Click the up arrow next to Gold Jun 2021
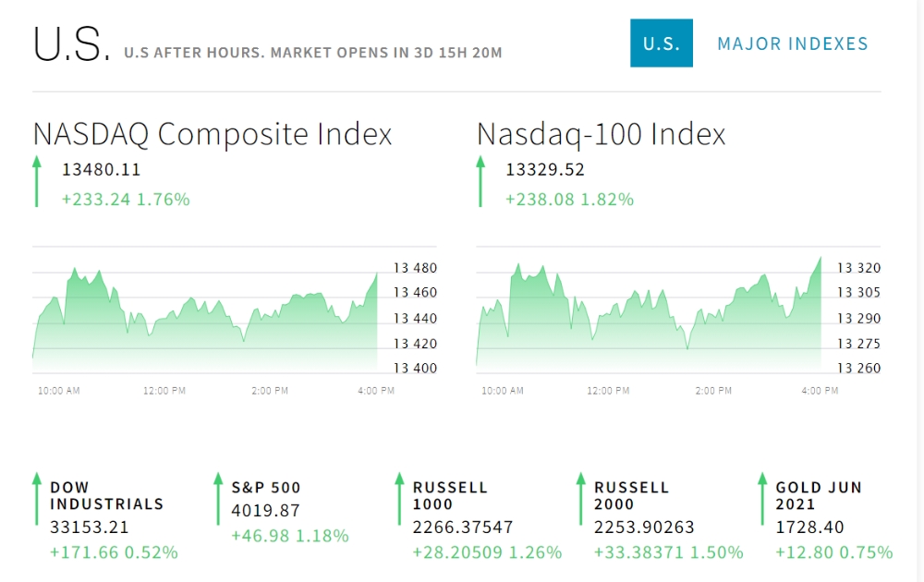924x582 pixels. coord(762,500)
